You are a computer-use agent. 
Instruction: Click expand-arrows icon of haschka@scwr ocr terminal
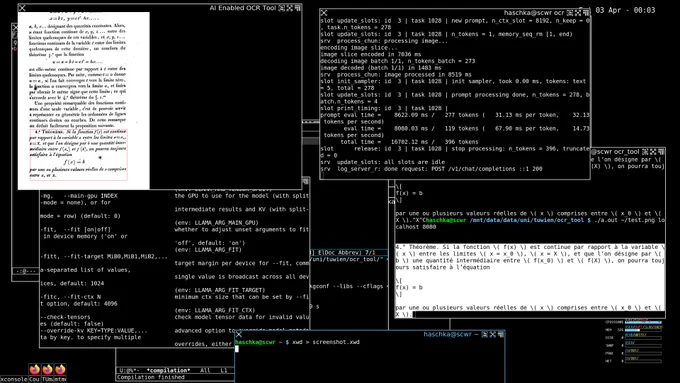[578, 13]
